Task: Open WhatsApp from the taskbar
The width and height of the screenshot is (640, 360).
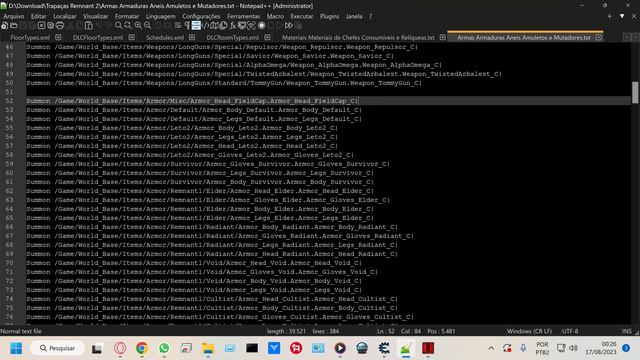Action: coord(164,348)
